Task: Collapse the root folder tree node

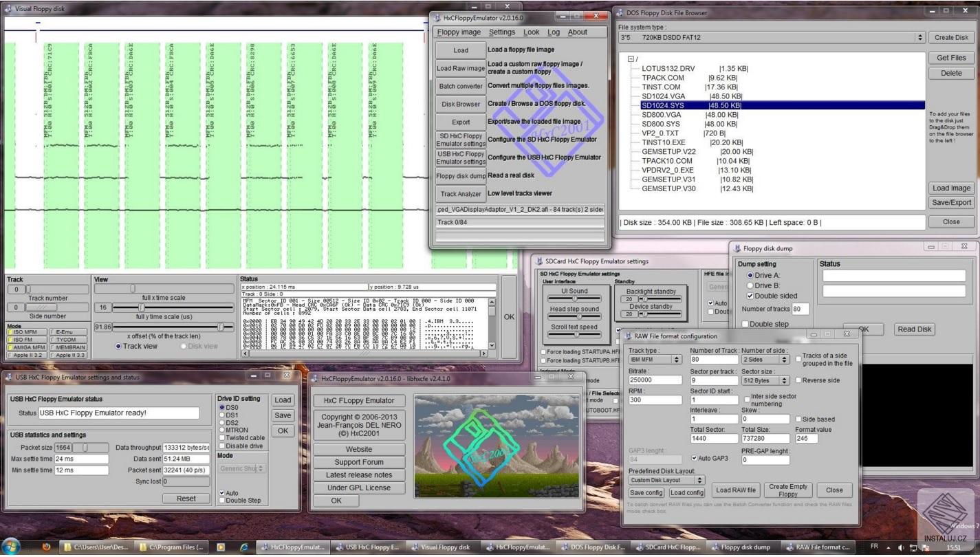Action: pos(631,59)
